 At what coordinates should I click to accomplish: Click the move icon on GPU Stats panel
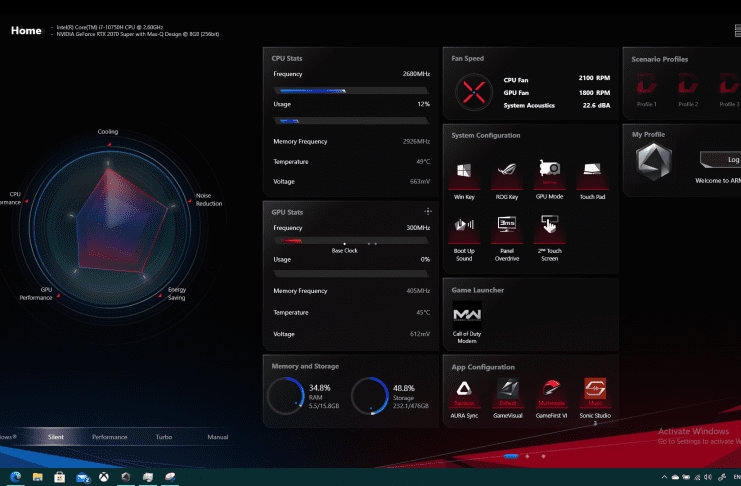coord(428,211)
